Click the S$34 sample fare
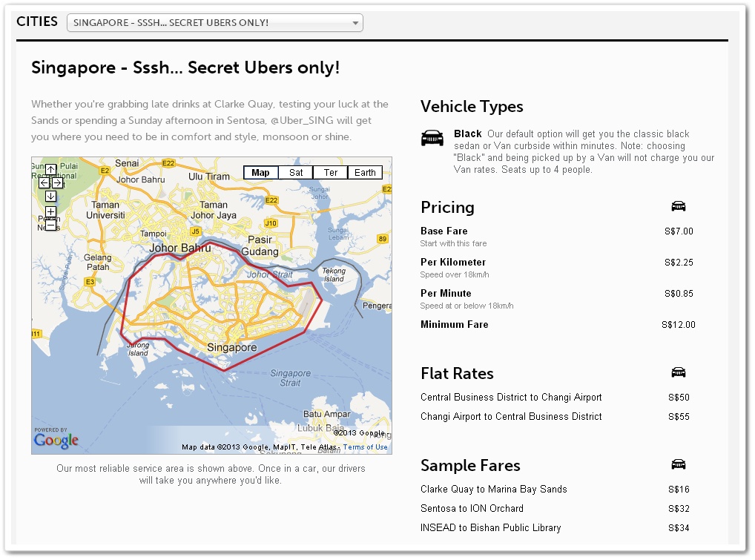Image resolution: width=755 pixels, height=560 pixels. coord(679,528)
